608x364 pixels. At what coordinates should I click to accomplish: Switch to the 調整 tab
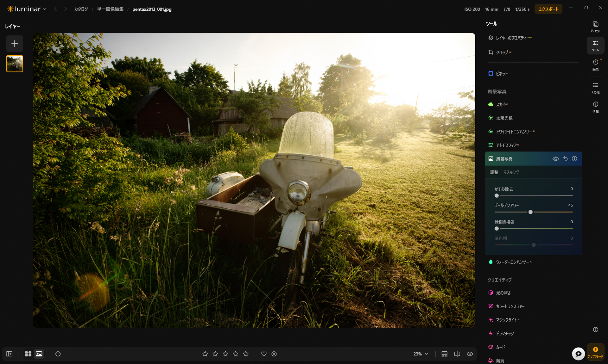(494, 172)
